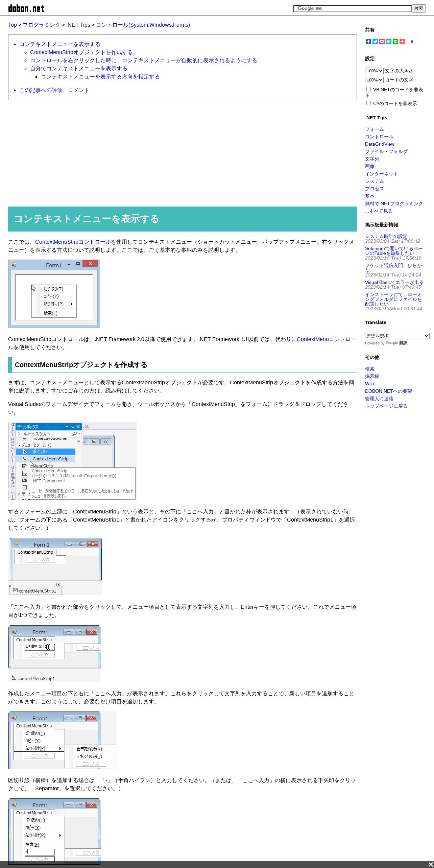Jump to この記事への評価、コメント link
434x868 pixels.
(54, 90)
